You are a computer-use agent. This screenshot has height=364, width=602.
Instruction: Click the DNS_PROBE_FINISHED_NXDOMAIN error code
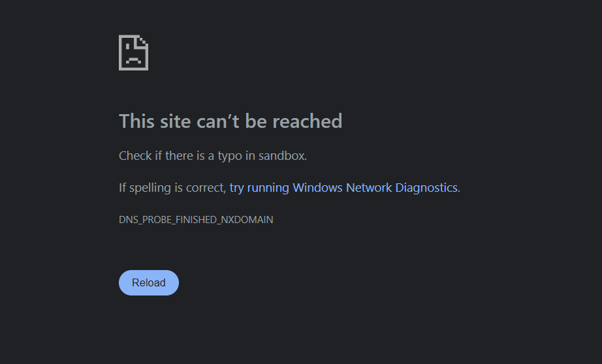click(x=196, y=220)
